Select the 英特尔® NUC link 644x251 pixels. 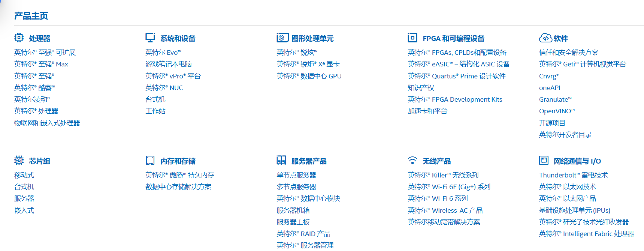click(164, 87)
